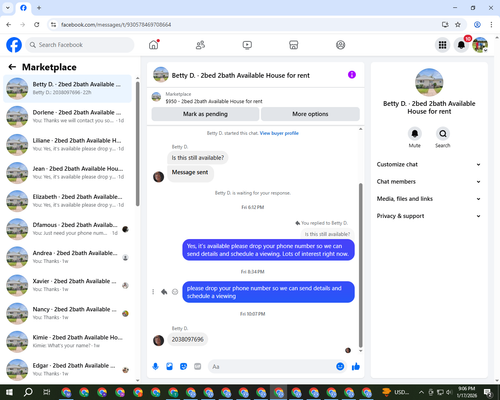The width and height of the screenshot is (500, 400).
Task: Open a new browser tab
Action: pyautogui.click(x=39, y=8)
